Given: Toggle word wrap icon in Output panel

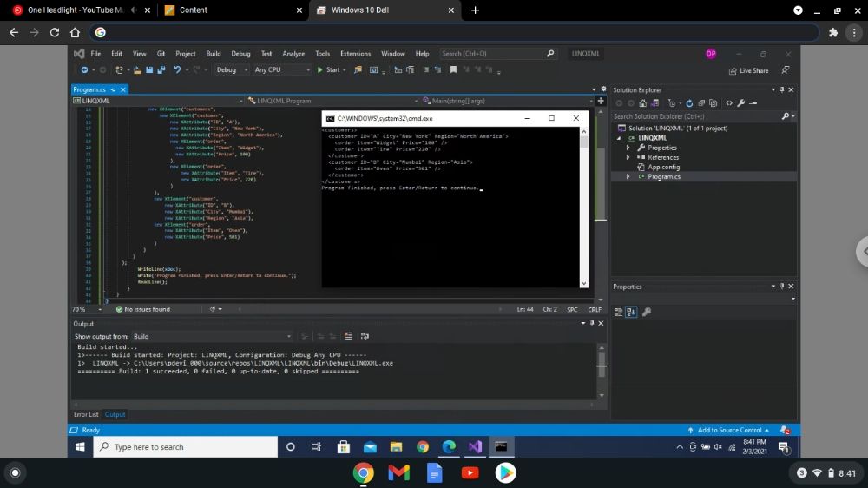Looking at the screenshot, I should (365, 336).
